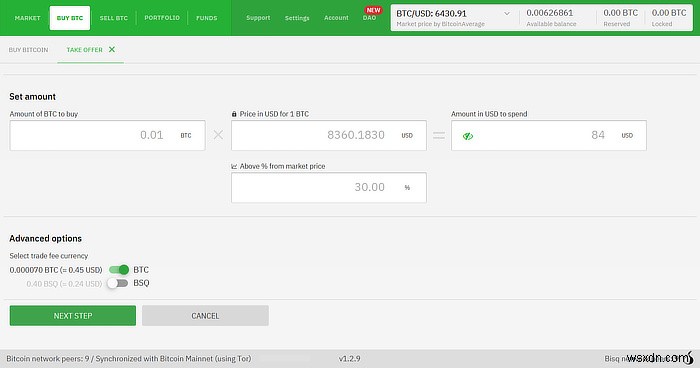
Task: Open the Portfolio section
Action: (162, 18)
